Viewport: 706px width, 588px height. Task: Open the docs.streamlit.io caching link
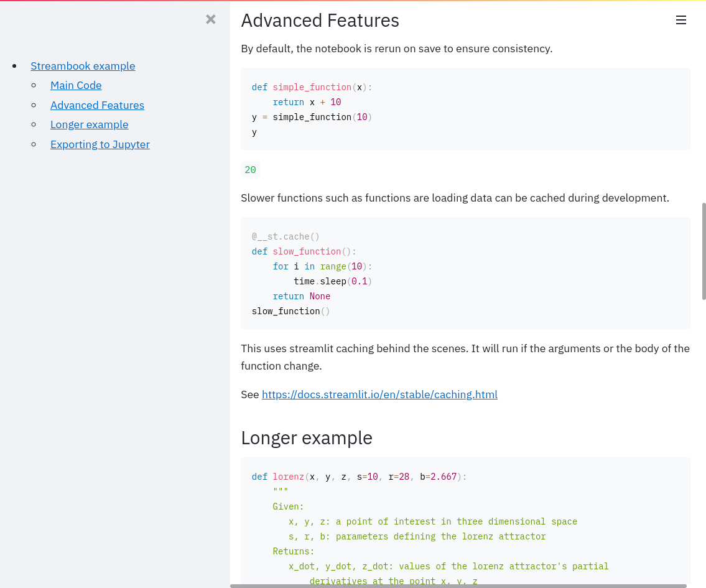pos(379,394)
